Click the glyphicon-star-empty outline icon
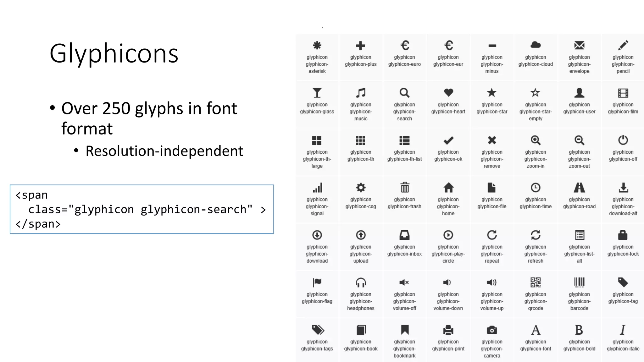Image resolution: width=644 pixels, height=362 pixels. click(x=536, y=93)
